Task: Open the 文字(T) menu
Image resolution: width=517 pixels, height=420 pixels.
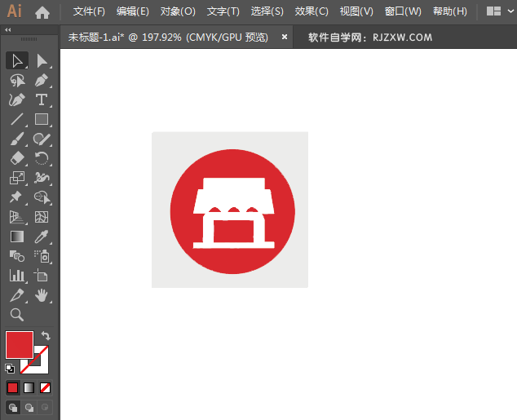Action: pyautogui.click(x=223, y=11)
